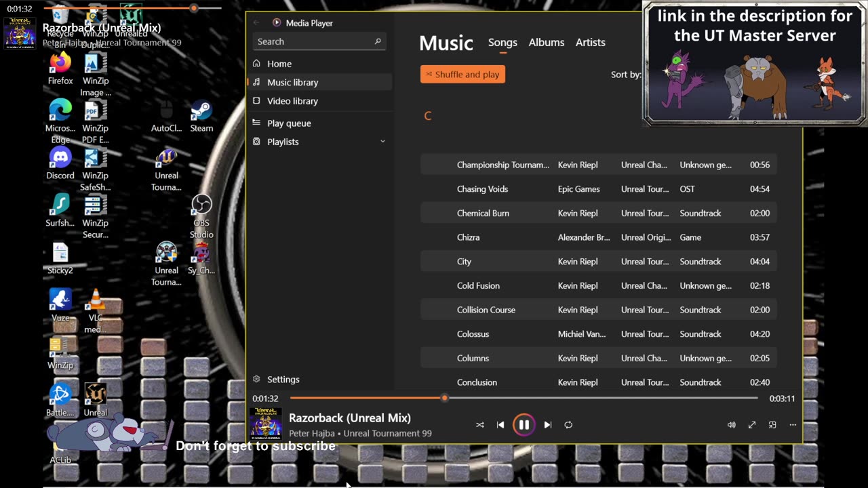The width and height of the screenshot is (868, 488).
Task: Open the Vuze desktop shortcut
Action: point(60,306)
